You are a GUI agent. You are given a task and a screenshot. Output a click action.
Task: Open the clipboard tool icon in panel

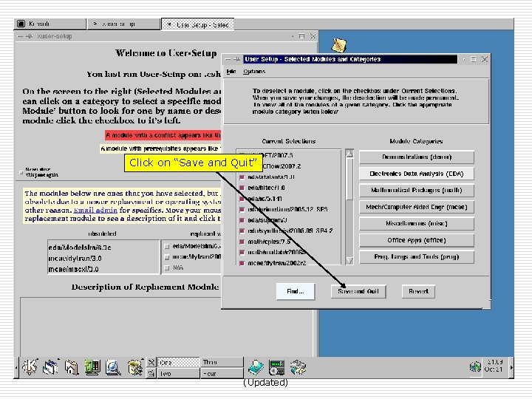click(298, 367)
